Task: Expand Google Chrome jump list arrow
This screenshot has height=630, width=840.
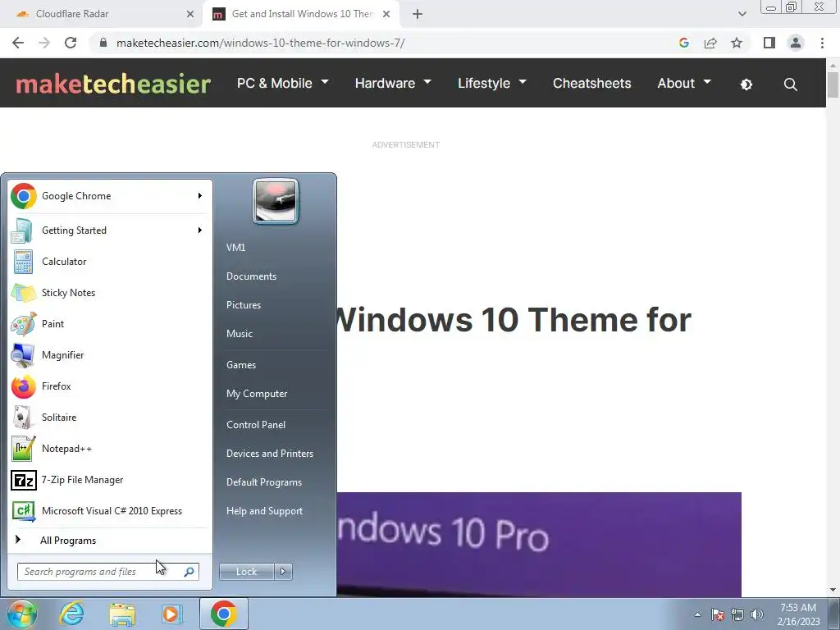Action: (x=200, y=196)
